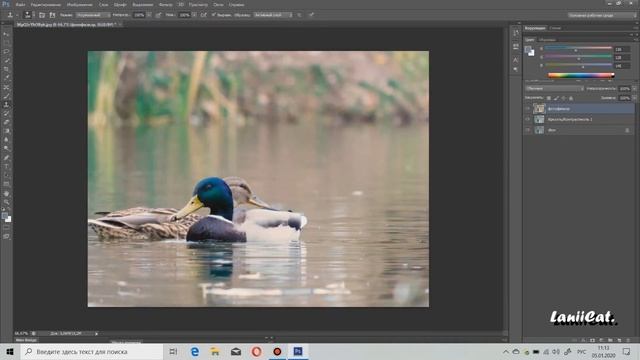Hide the Фотофильтр layer
This screenshot has height=360, width=640.
coord(527,109)
